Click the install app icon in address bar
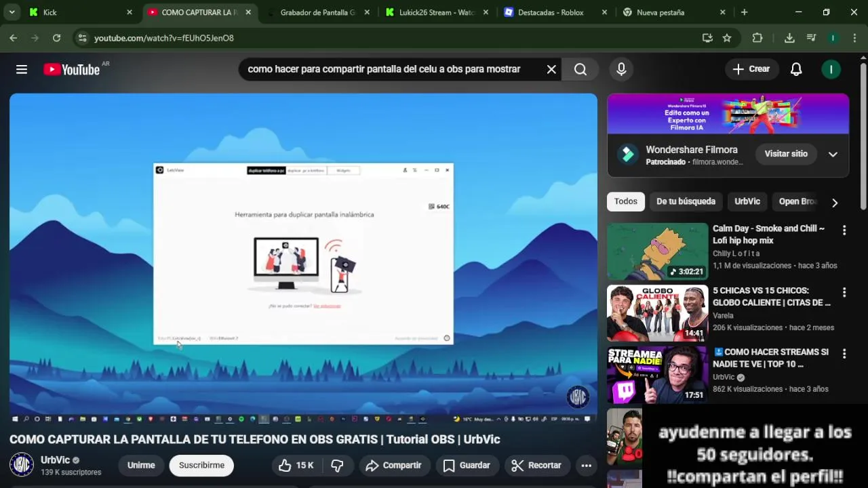 pos(707,38)
